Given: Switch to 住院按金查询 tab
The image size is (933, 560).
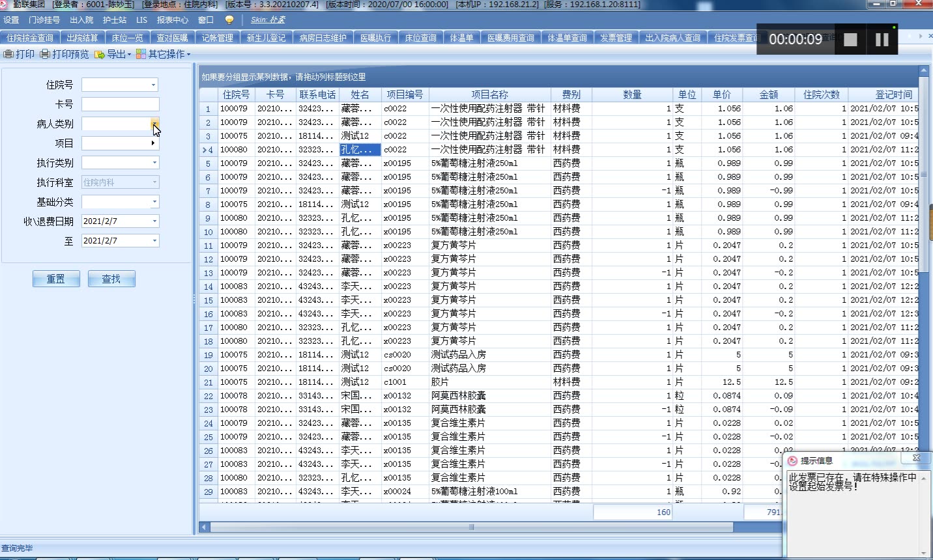Looking at the screenshot, I should (30, 38).
